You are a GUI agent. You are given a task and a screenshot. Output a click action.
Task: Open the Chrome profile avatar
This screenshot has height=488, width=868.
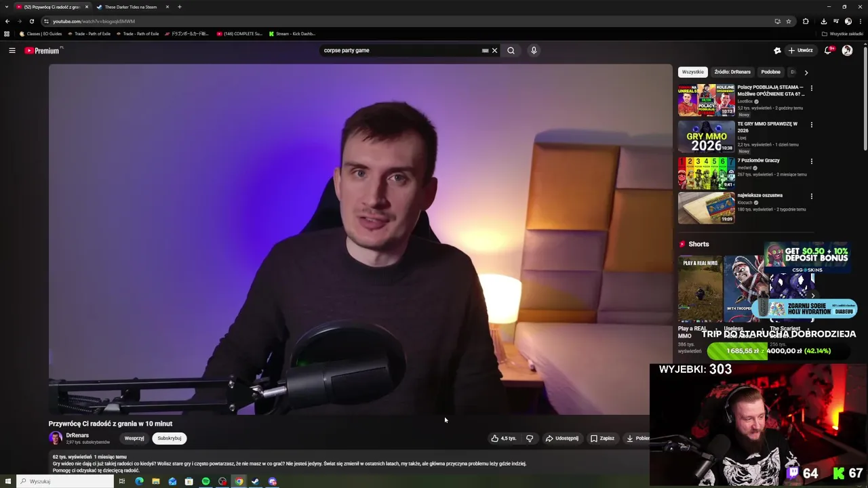pyautogui.click(x=848, y=21)
